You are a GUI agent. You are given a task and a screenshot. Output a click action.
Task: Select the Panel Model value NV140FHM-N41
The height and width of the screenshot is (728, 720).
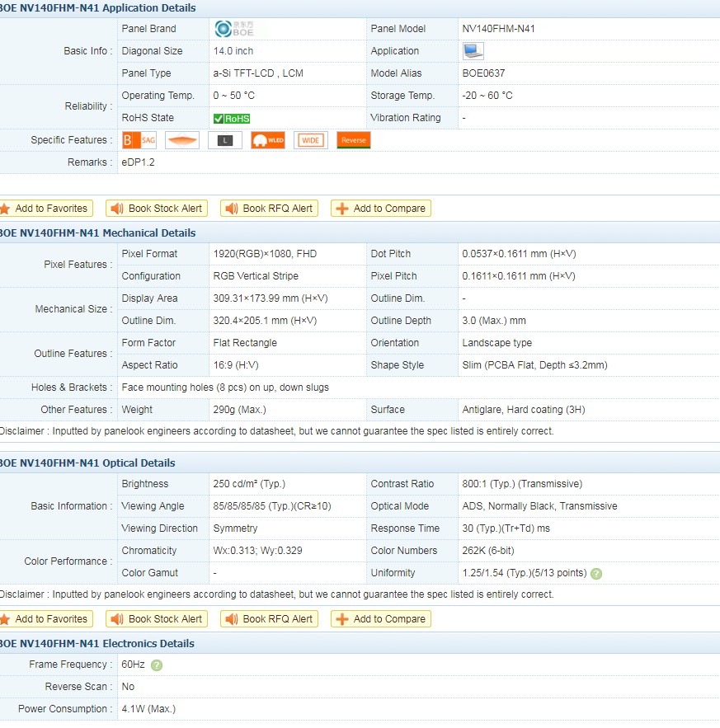click(x=498, y=29)
